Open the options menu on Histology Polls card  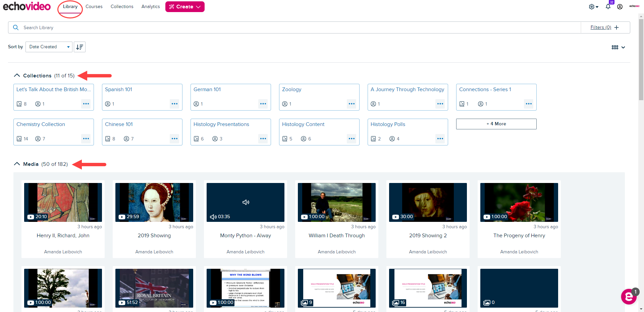tap(440, 138)
